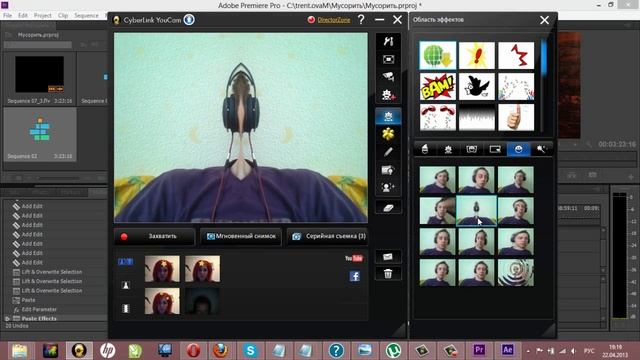Start recording with the Захватить button
The height and width of the screenshot is (360, 640).
tap(155, 236)
